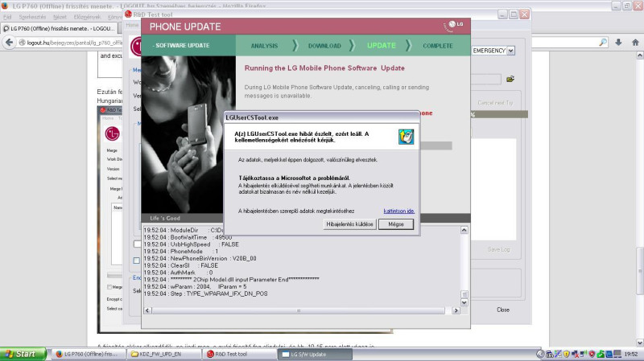644x361 pixels.
Task: Open the Szerkesztés menu in Firefox
Action: click(x=32, y=17)
